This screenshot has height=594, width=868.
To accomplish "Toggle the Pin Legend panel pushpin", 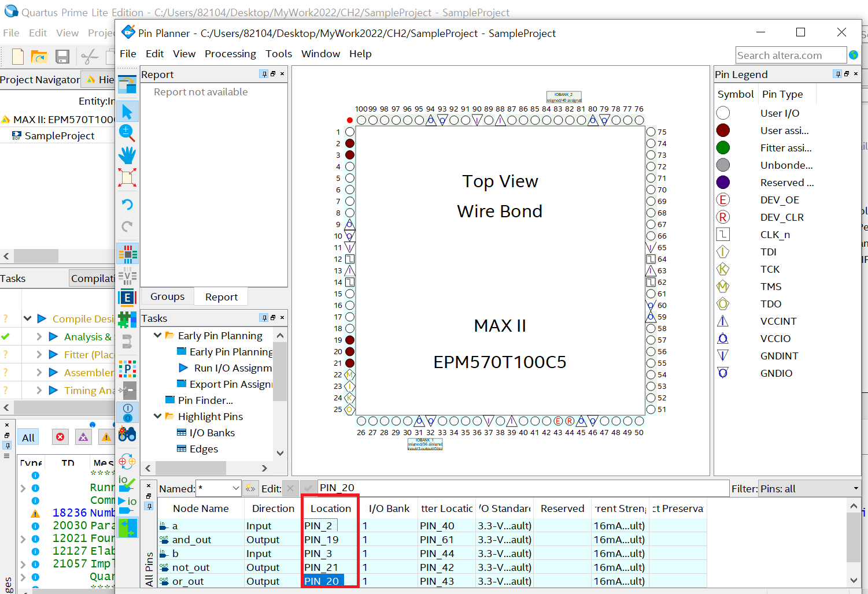I will [838, 74].
